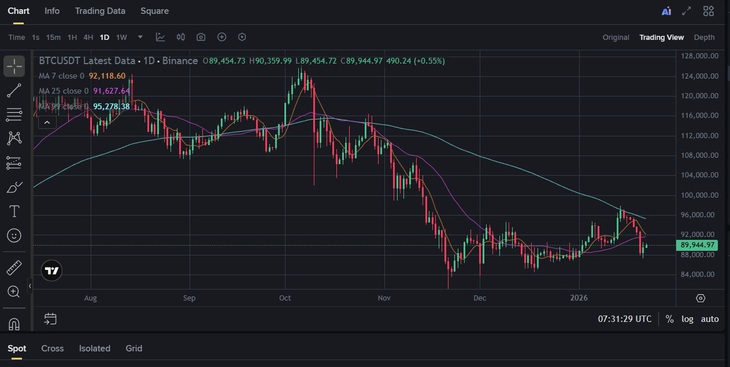
Task: Open the horizontal lines Fibonacci tool
Action: [x=14, y=114]
